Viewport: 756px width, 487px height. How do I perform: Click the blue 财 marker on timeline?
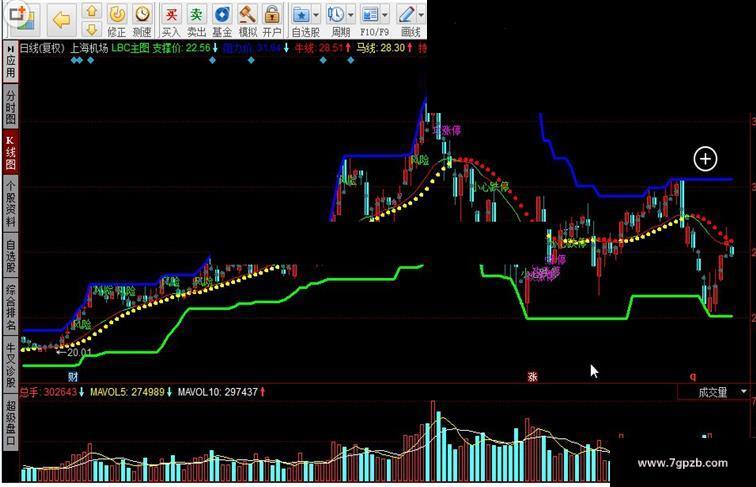point(73,377)
